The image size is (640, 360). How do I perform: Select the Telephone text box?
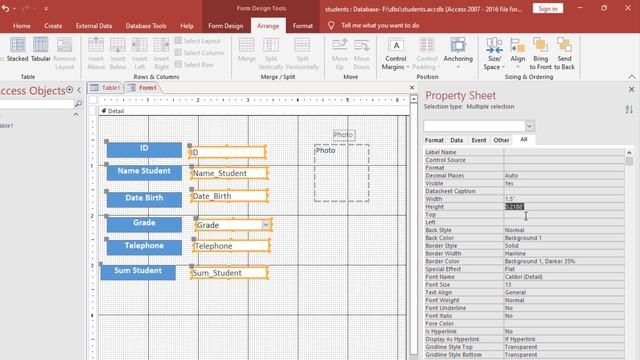[x=231, y=246]
